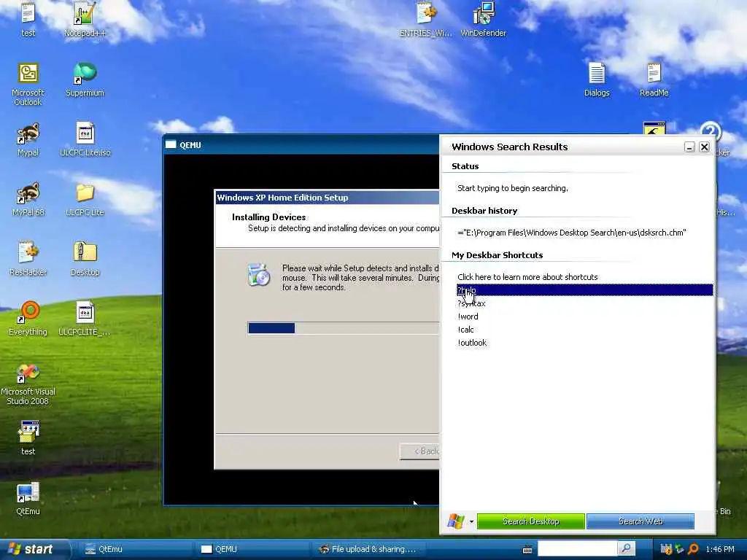Focus the taskbar deskbar search input
This screenshot has width=747, height=560.
click(x=578, y=548)
